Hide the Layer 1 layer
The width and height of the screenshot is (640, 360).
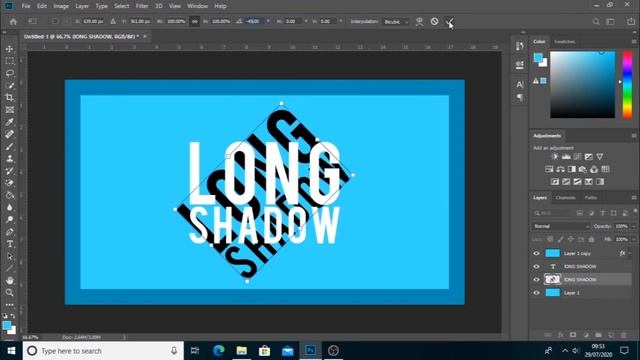click(536, 293)
